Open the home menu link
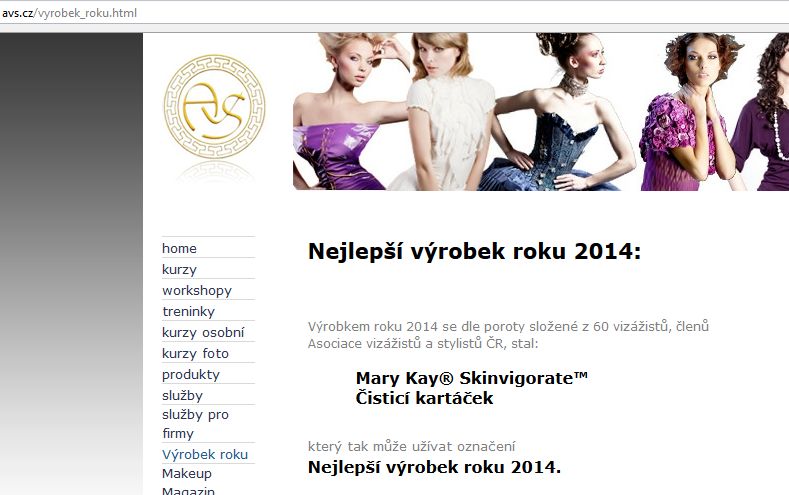789x495 pixels. click(x=179, y=249)
